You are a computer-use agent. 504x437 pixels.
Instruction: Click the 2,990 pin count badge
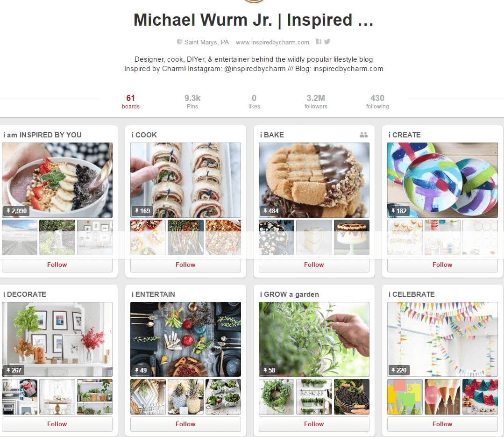click(16, 211)
